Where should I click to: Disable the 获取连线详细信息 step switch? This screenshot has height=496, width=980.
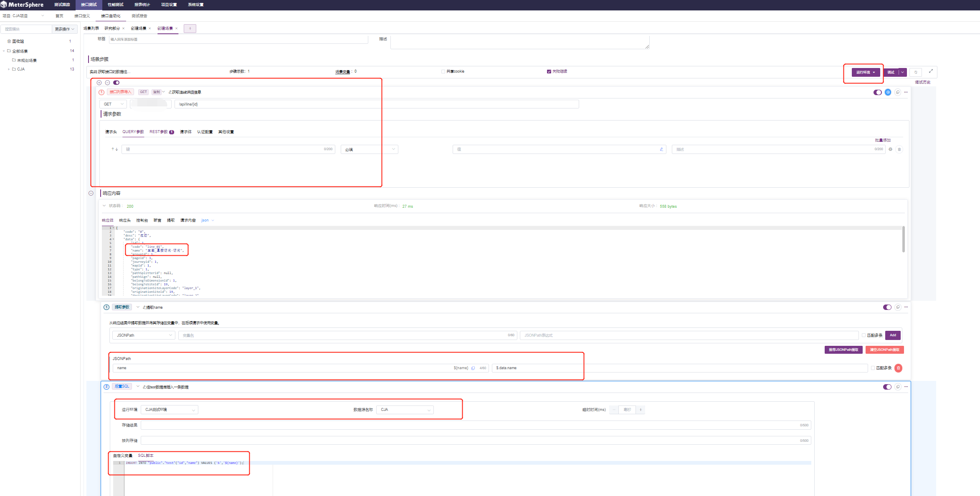click(x=877, y=92)
